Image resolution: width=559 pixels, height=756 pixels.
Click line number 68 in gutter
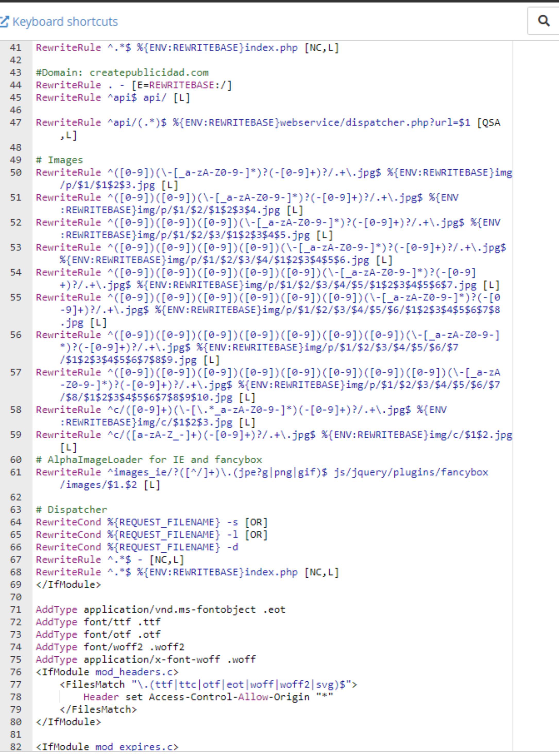point(15,572)
